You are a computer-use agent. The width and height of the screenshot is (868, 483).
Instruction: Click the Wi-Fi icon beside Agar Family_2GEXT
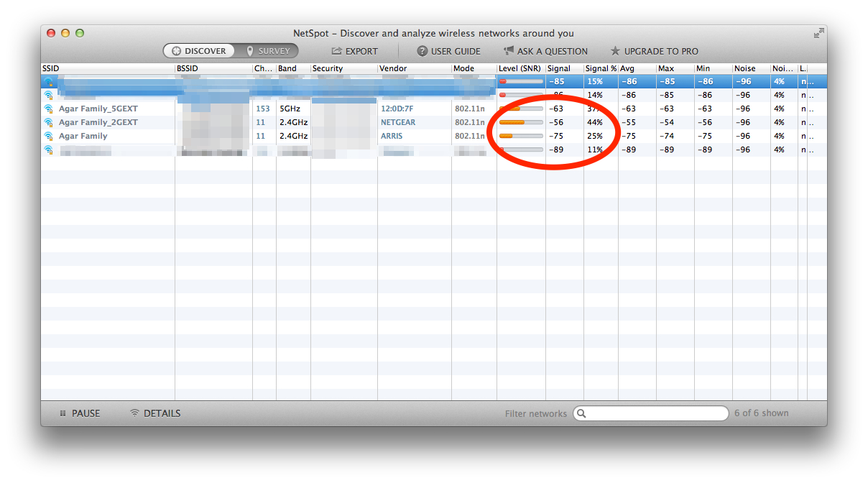pyautogui.click(x=48, y=122)
